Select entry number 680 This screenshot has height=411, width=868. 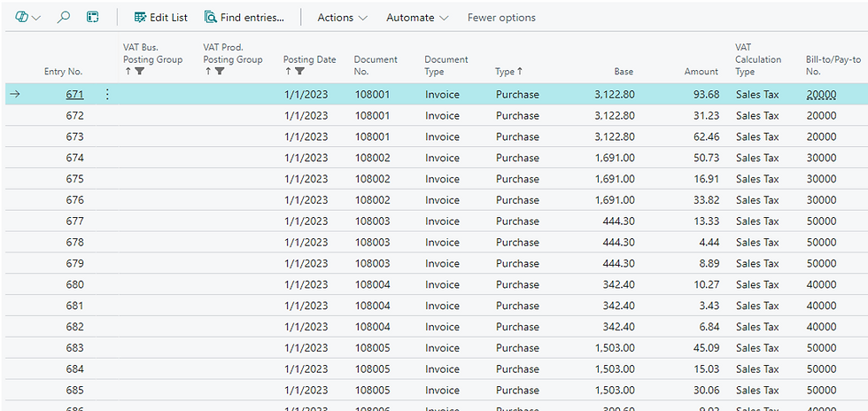click(74, 284)
